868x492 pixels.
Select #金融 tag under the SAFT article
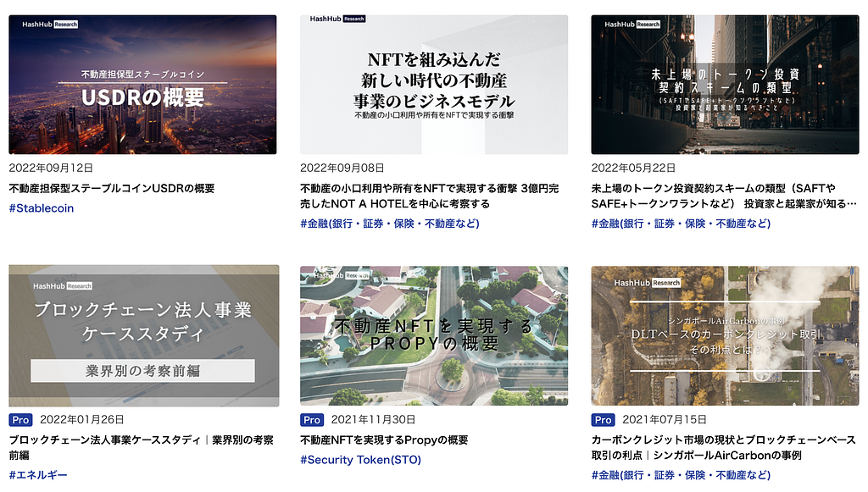[x=681, y=224]
